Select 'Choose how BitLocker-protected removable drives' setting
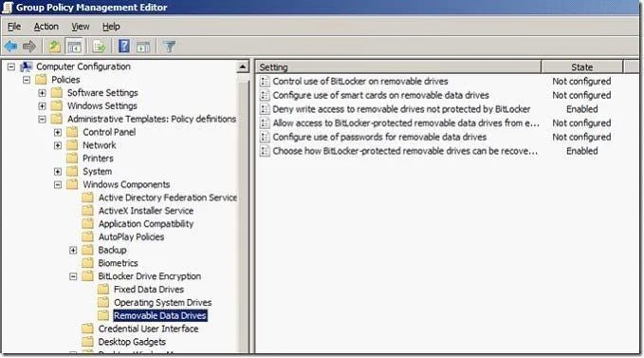The width and height of the screenshot is (644, 358). (x=405, y=151)
